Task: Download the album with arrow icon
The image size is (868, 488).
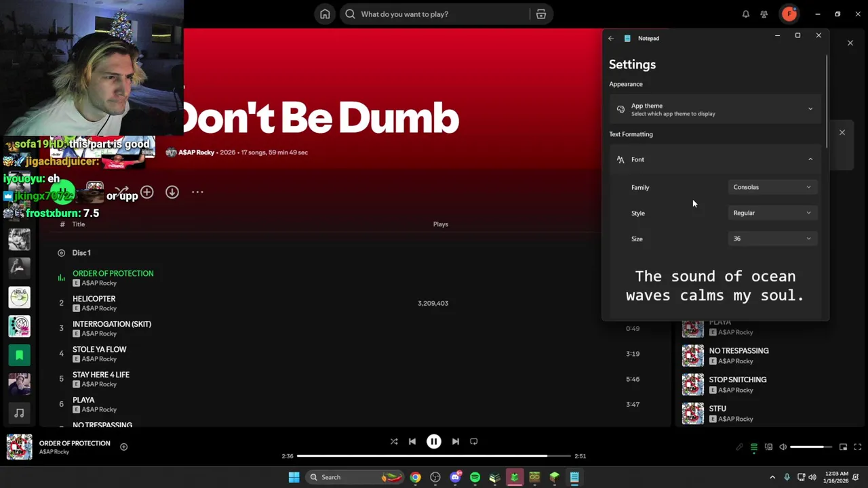Action: pos(172,192)
